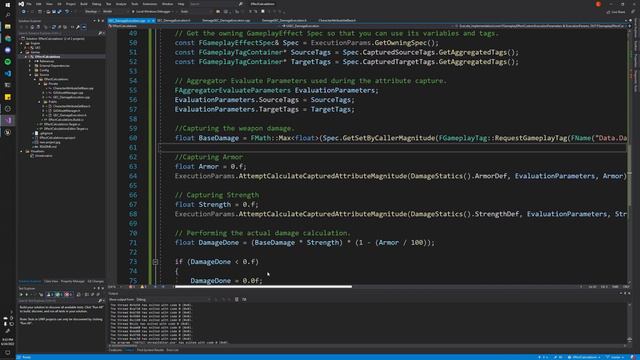This screenshot has width=640, height=360.
Task: Open GEC_DamageExecution.h in Solution Explorer
Action: [x=69, y=115]
